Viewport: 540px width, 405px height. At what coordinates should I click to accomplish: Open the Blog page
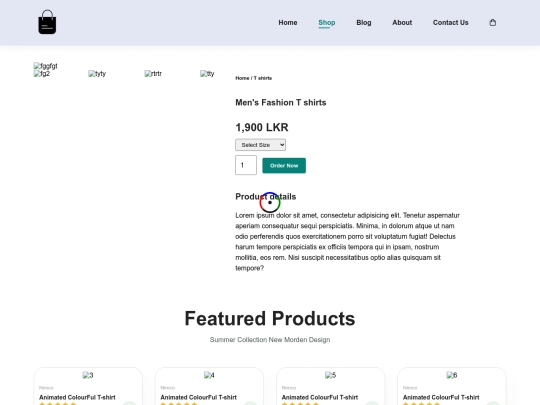(x=364, y=23)
